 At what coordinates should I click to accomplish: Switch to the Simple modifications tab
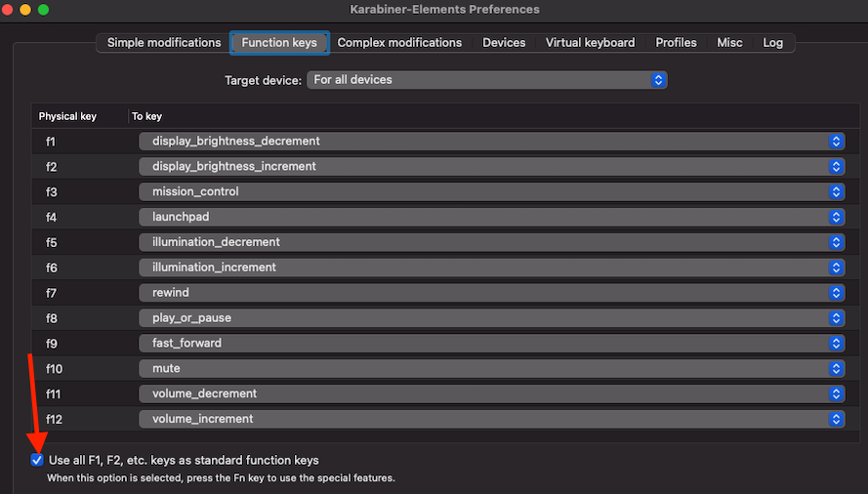(x=164, y=43)
